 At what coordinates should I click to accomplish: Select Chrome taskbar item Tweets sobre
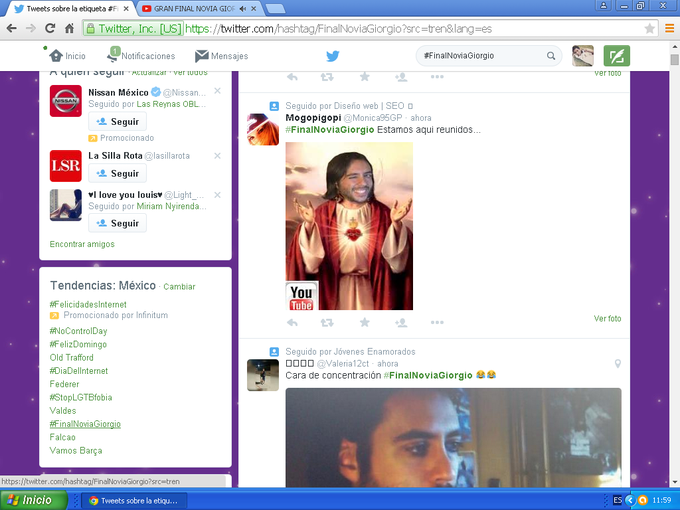[134, 500]
